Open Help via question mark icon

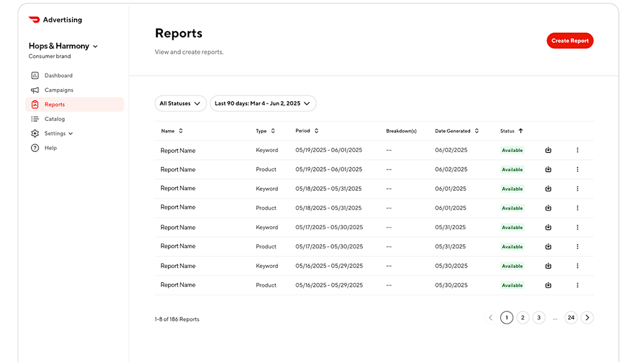(35, 147)
